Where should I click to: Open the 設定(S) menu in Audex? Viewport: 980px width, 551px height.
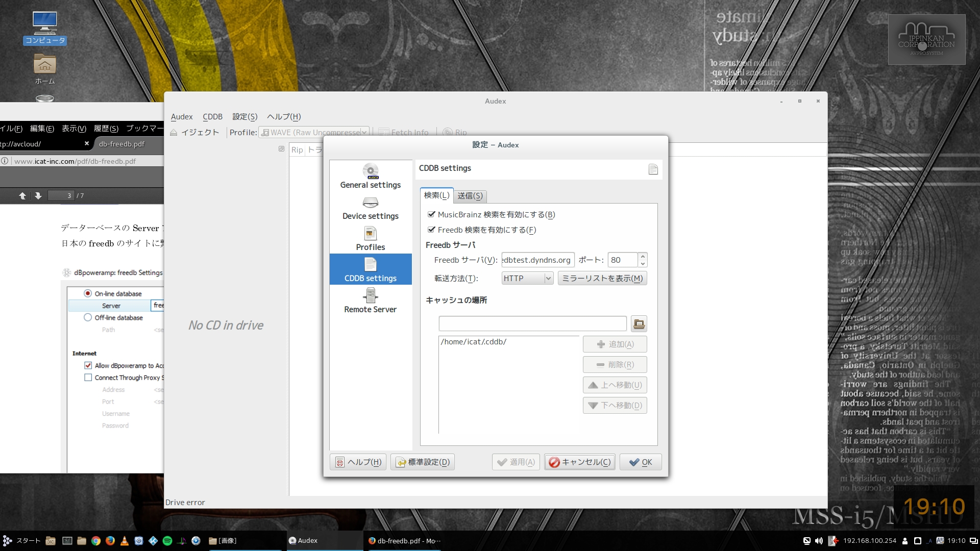245,117
